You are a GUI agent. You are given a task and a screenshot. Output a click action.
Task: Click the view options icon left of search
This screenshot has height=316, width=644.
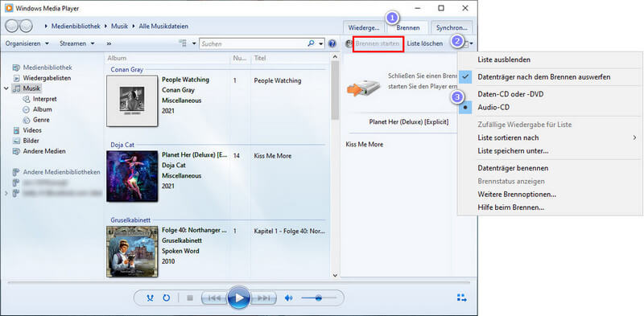tap(184, 43)
